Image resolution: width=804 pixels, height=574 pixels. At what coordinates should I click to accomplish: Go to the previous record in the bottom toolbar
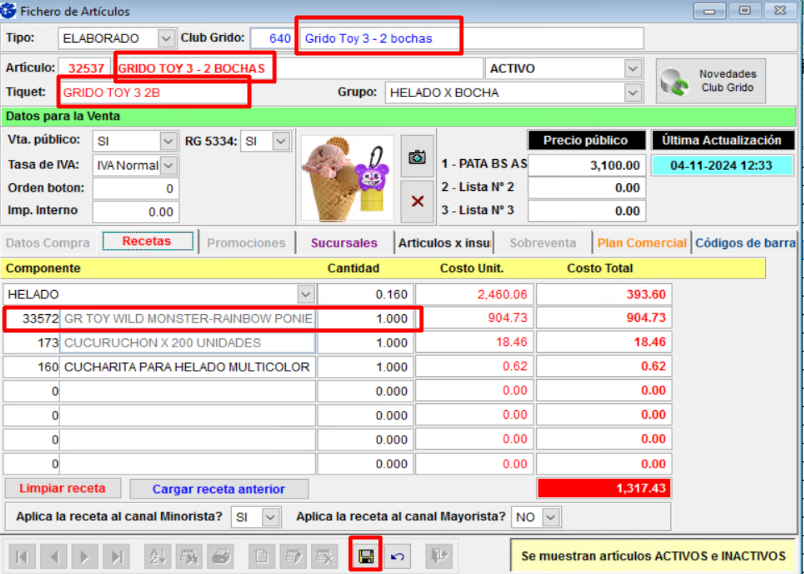point(54,557)
